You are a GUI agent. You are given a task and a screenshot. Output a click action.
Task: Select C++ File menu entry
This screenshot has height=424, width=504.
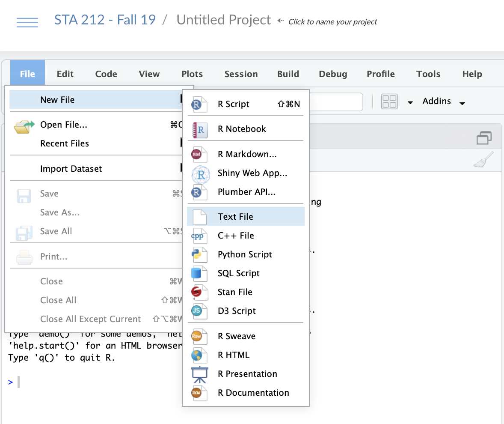(x=246, y=236)
